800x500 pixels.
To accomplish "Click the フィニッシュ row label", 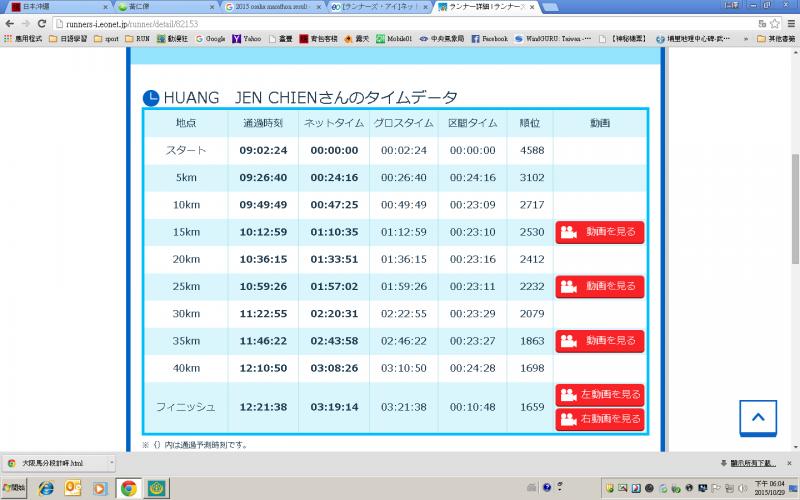I will coord(186,407).
